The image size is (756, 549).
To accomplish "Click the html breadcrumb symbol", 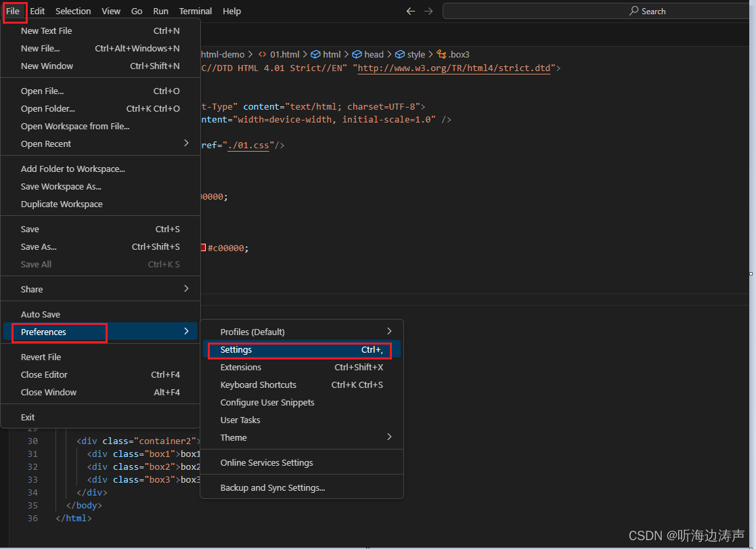I will [326, 55].
